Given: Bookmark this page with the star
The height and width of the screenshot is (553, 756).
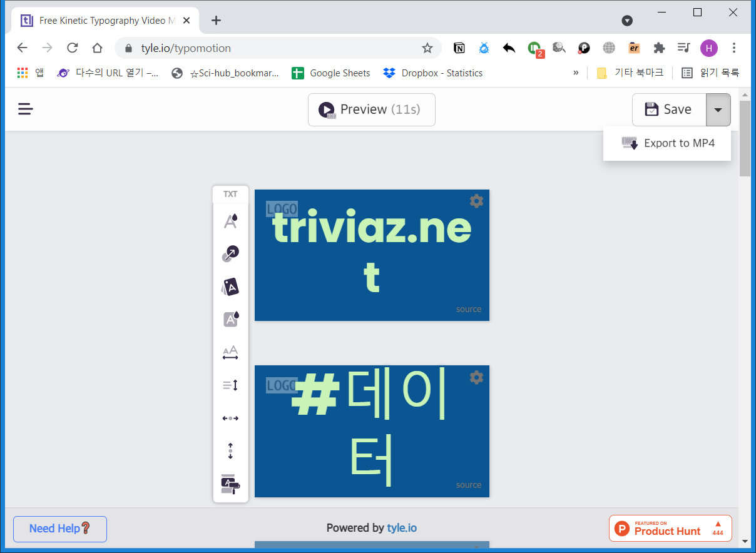Looking at the screenshot, I should click(x=427, y=48).
